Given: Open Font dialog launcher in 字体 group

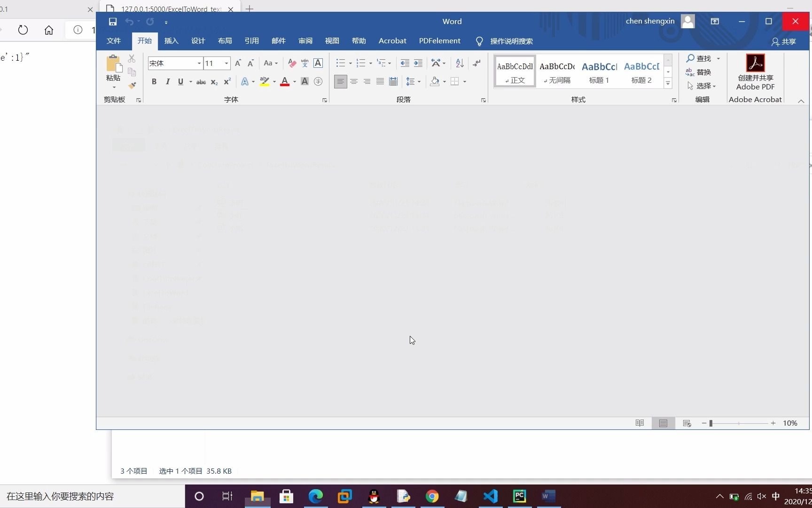Looking at the screenshot, I should click(325, 100).
